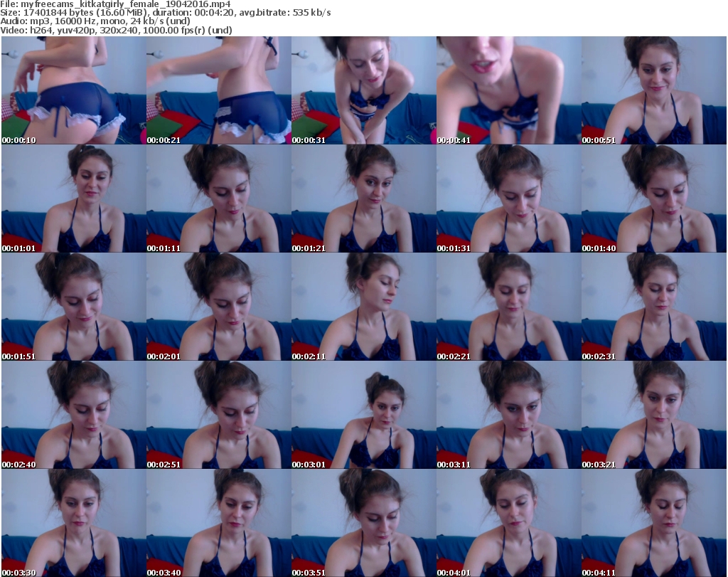Click the frame marked 00:01:21

363,198
